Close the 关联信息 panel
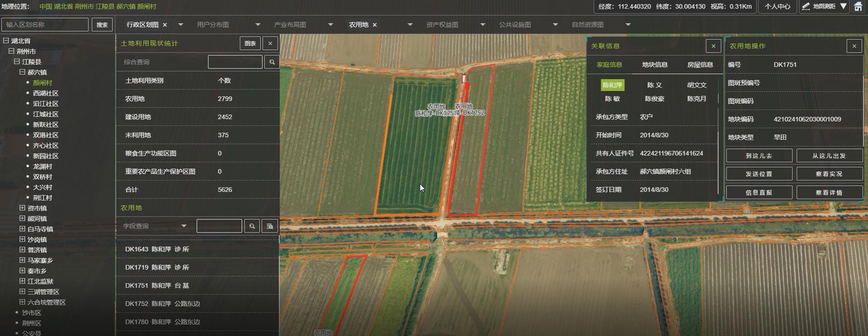Viewport: 868px width, 336px height. tap(713, 46)
